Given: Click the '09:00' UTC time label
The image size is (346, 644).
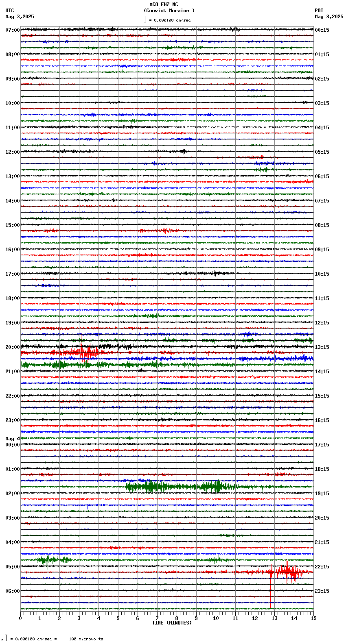Looking at the screenshot, I should click(13, 79).
